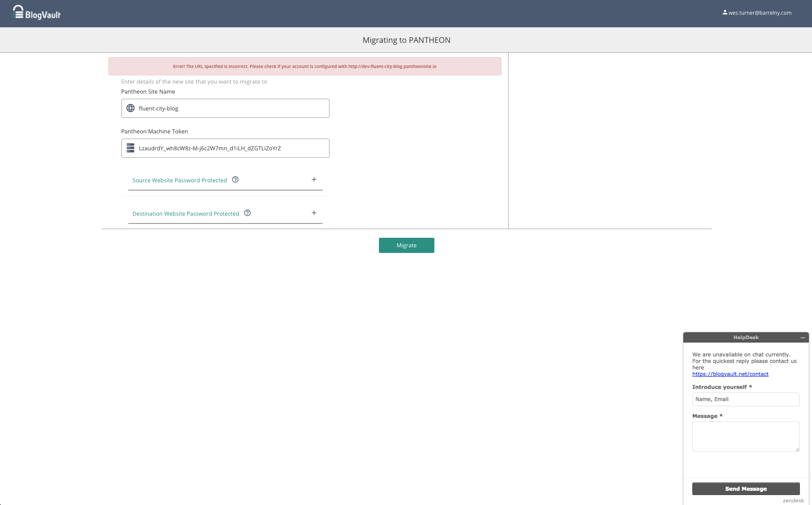Viewport: 812px width, 505px height.
Task: Click the server icon in Machine Token field
Action: (x=130, y=148)
